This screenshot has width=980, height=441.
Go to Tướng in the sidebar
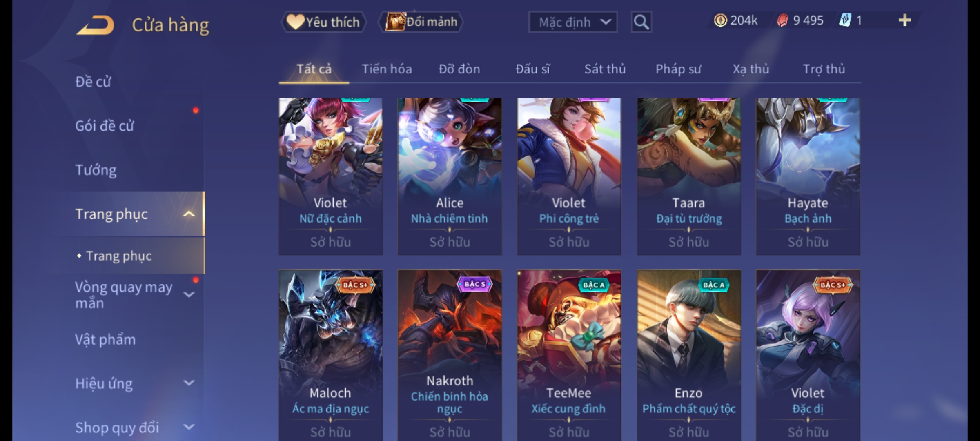click(96, 170)
